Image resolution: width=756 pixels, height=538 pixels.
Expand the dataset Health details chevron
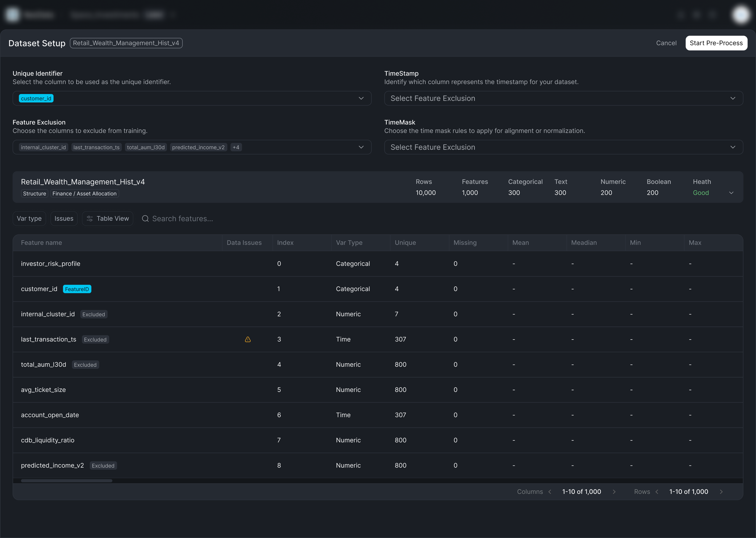click(x=731, y=193)
